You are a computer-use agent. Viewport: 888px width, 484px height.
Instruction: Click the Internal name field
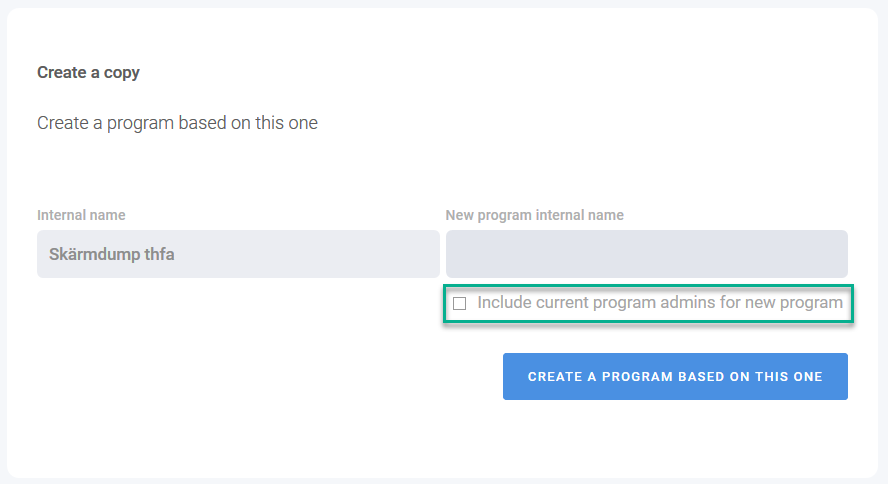click(x=238, y=254)
